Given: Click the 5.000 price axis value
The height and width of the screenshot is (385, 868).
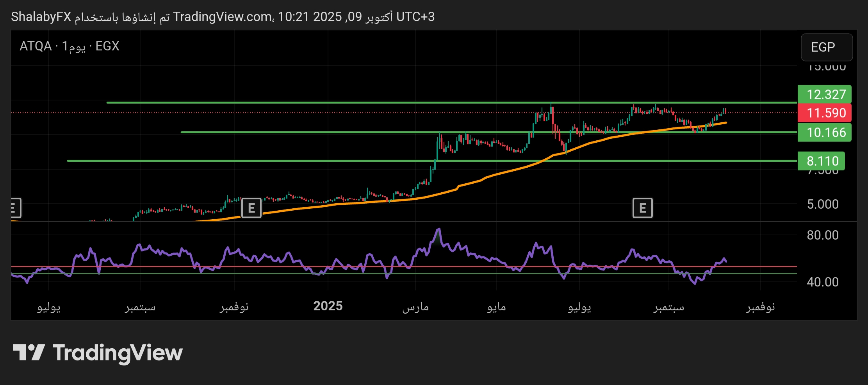Looking at the screenshot, I should (822, 204).
